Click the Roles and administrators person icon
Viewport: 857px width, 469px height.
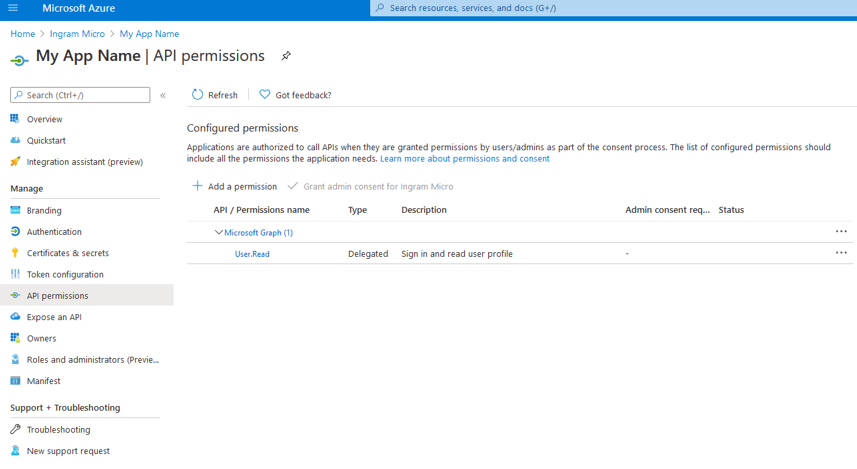tap(15, 359)
